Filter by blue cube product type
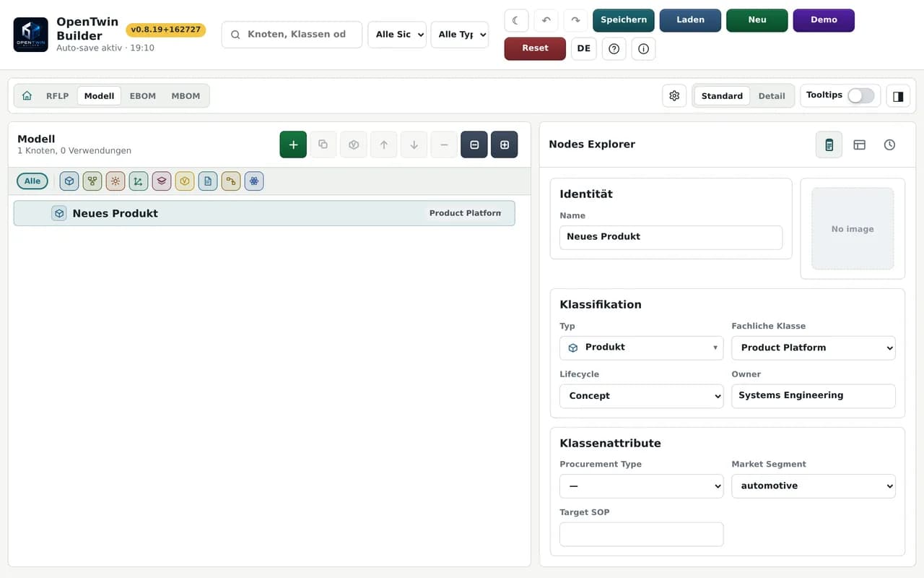The image size is (924, 578). click(x=69, y=181)
